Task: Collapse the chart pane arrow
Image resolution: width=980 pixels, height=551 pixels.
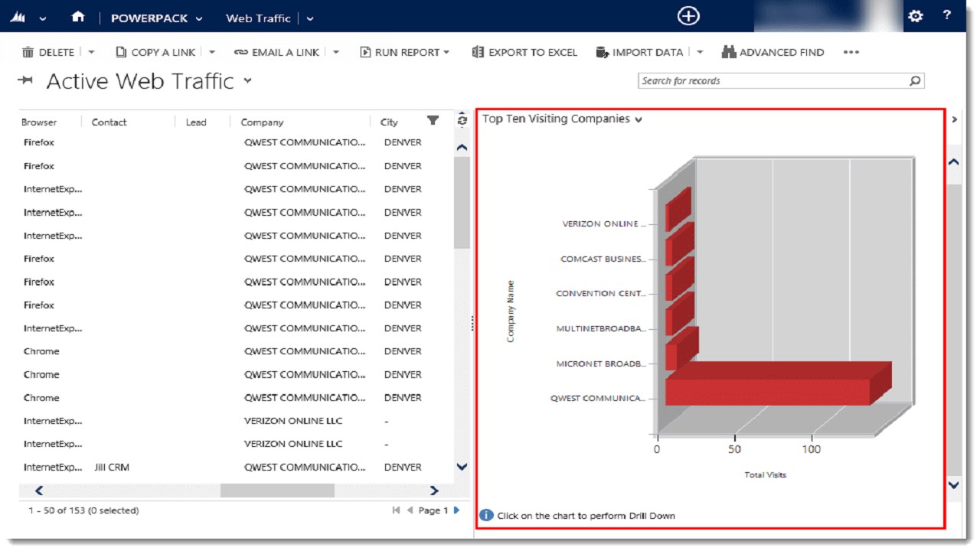Action: (x=954, y=119)
